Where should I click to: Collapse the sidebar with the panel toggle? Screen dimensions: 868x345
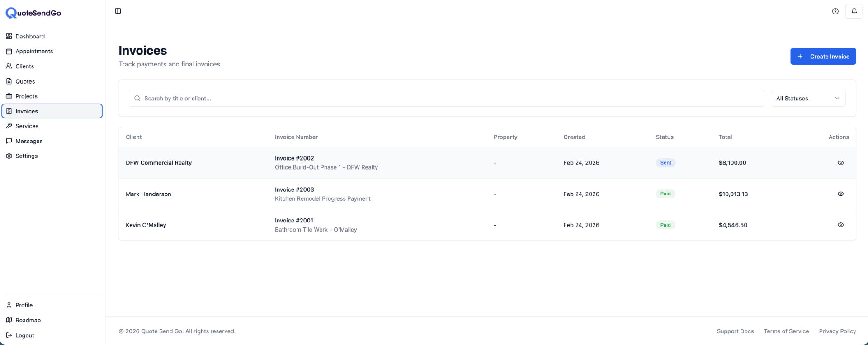118,10
